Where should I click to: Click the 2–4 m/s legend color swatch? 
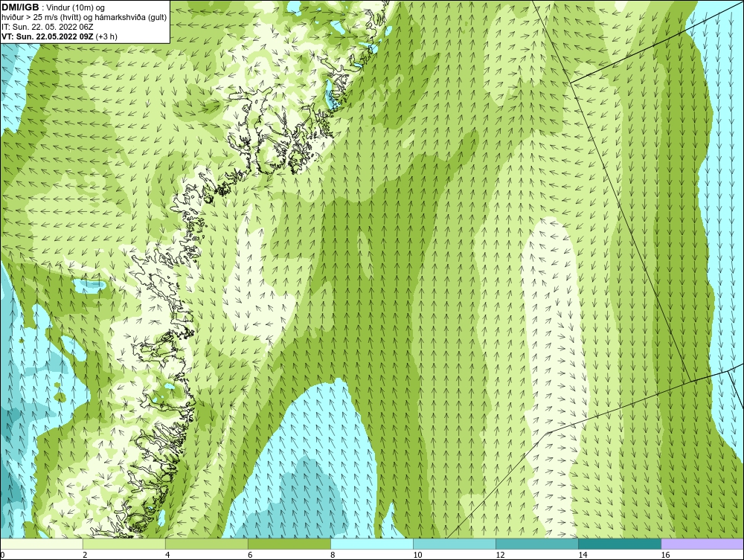point(124,544)
